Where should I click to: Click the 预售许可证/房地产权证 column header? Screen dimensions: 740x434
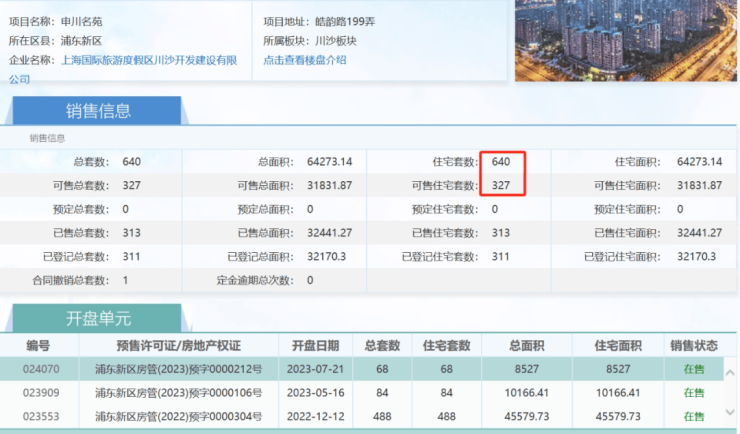tap(179, 345)
